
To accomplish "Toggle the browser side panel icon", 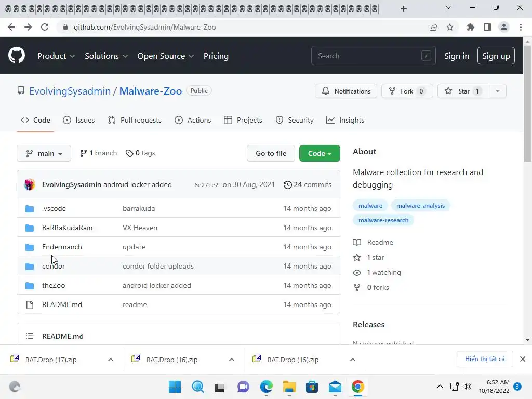I will 487,27.
